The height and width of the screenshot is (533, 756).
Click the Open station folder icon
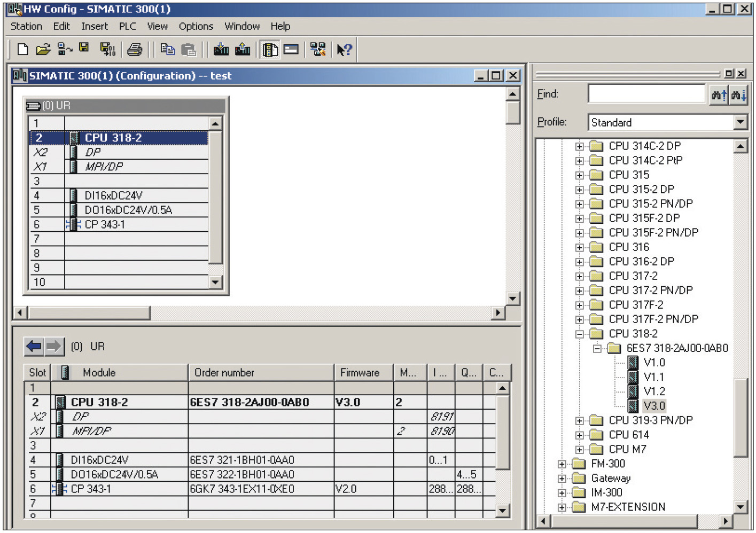[x=43, y=50]
